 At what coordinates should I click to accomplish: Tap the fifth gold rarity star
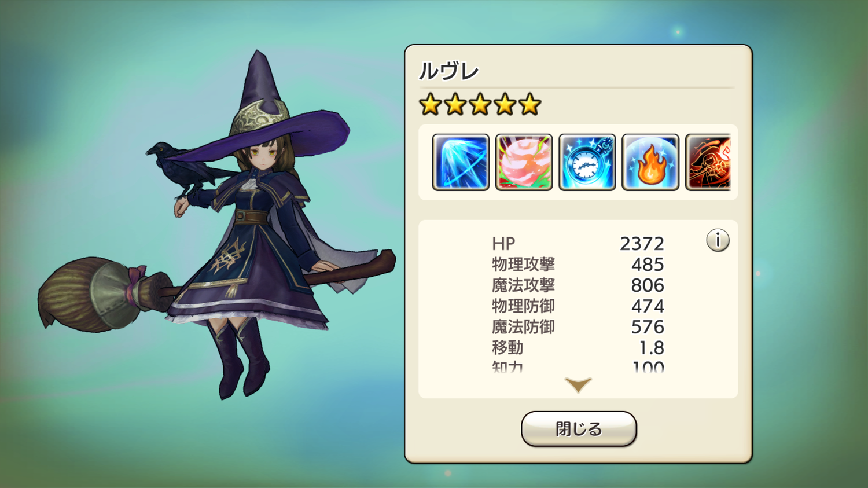(529, 105)
